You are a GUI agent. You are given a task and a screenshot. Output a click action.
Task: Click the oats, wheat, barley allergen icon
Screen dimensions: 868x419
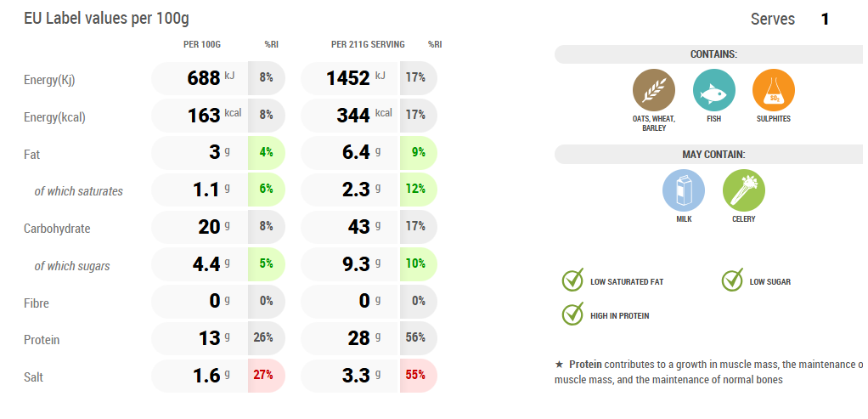[654, 90]
